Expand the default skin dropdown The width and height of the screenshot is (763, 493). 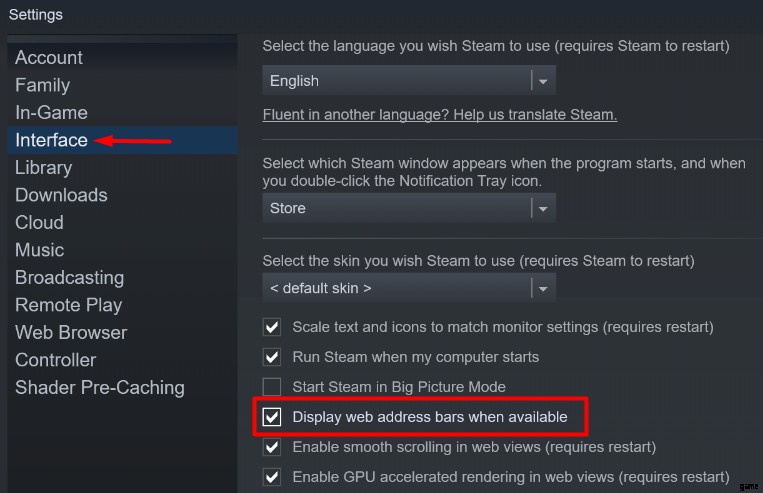(409, 288)
